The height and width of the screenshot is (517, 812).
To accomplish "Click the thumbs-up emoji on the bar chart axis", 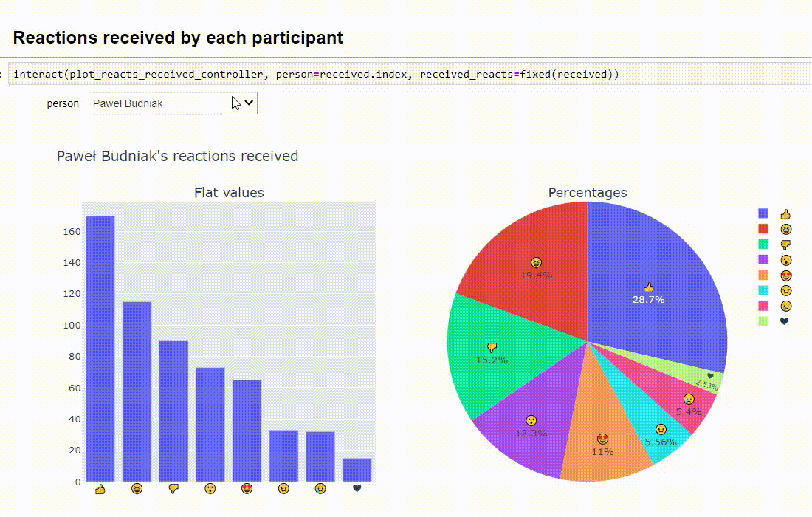I will 100,489.
